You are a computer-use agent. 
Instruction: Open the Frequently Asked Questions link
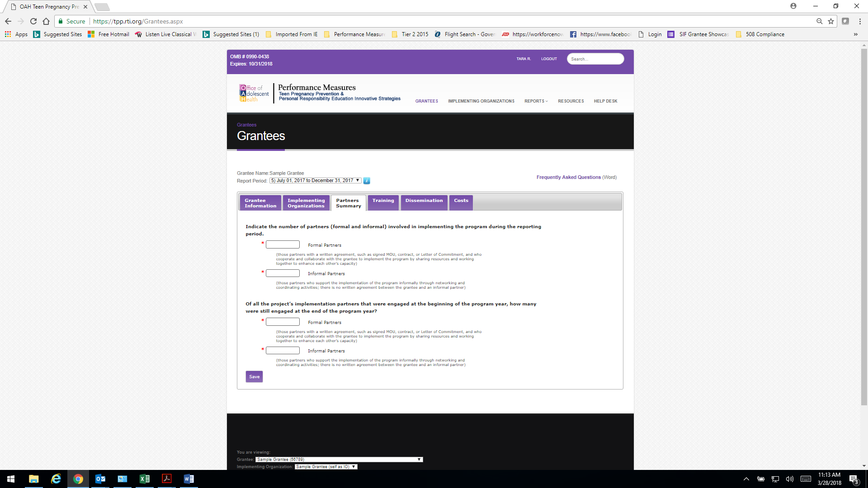568,177
